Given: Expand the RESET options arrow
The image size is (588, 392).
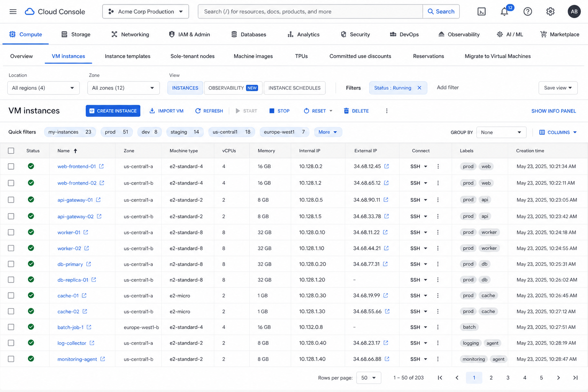Looking at the screenshot, I should coord(331,111).
